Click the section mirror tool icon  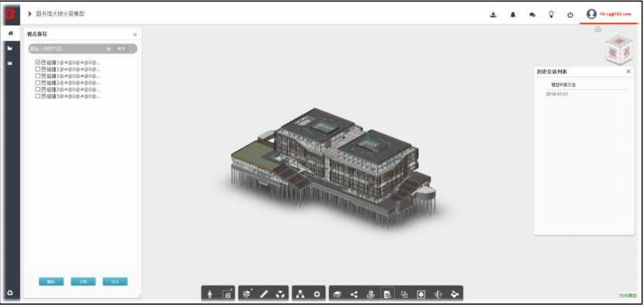tap(438, 295)
